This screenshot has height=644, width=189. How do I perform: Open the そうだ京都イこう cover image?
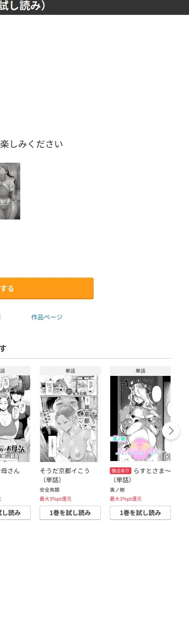click(70, 419)
